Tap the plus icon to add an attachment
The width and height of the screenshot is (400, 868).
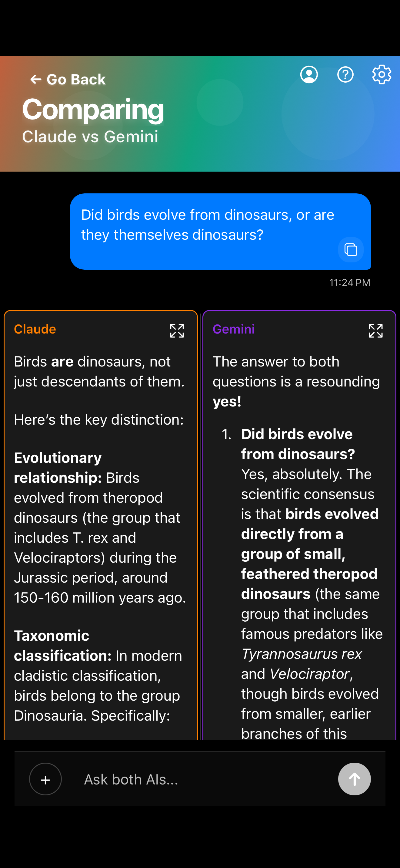(45, 779)
